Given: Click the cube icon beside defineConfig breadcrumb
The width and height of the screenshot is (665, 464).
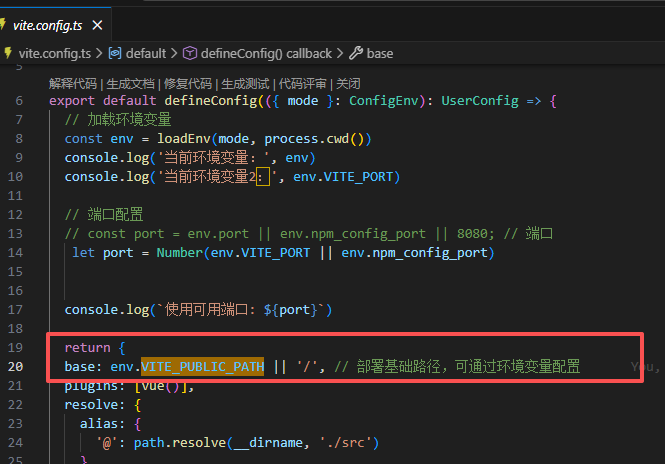Looking at the screenshot, I should tap(190, 53).
